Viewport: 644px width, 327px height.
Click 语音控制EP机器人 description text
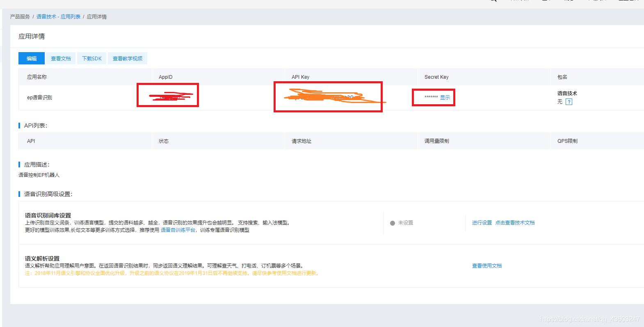39,175
